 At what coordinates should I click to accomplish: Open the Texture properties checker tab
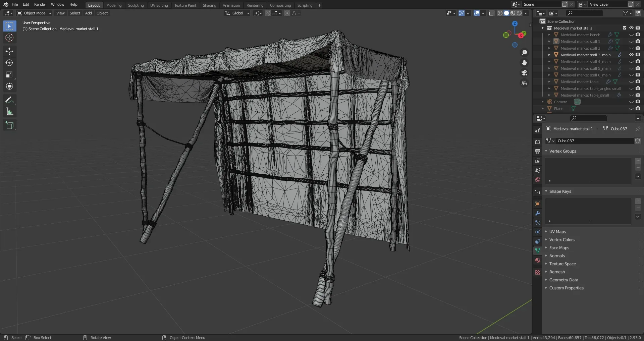(538, 272)
